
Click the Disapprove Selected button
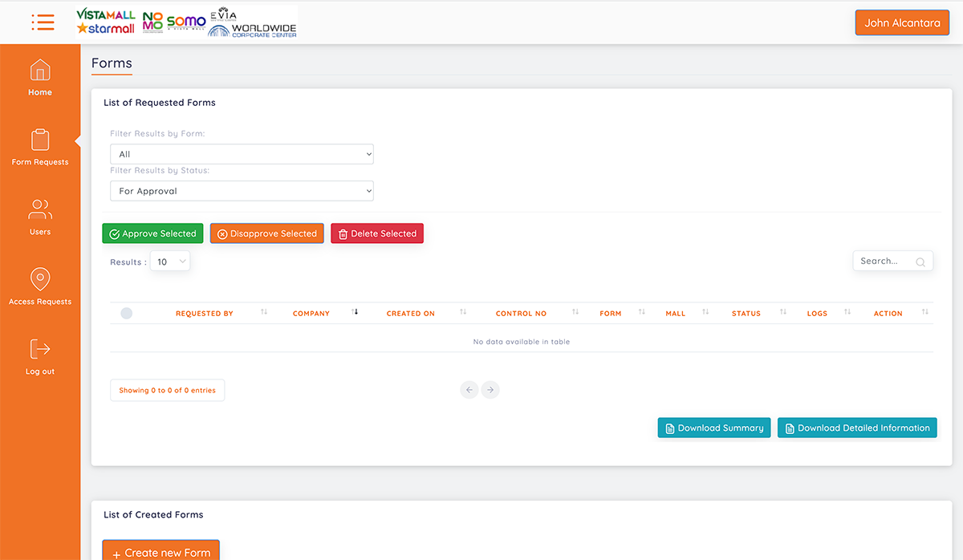point(267,233)
